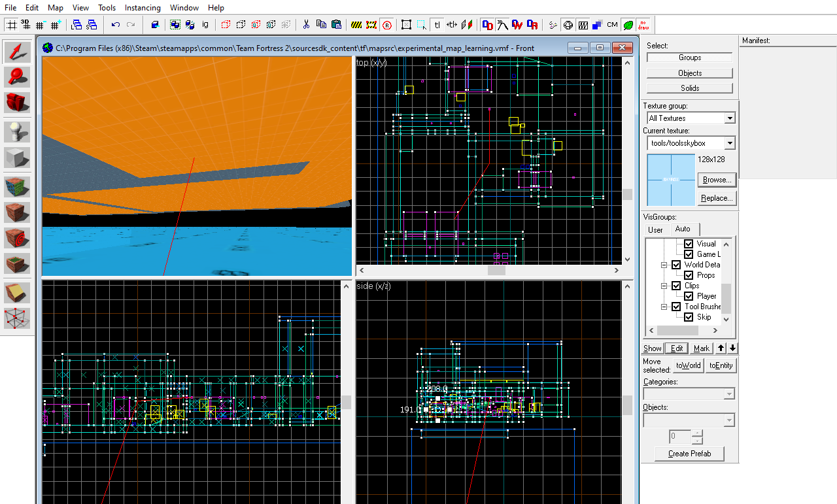Click the Edit cordon bounds icon

pos(371,25)
